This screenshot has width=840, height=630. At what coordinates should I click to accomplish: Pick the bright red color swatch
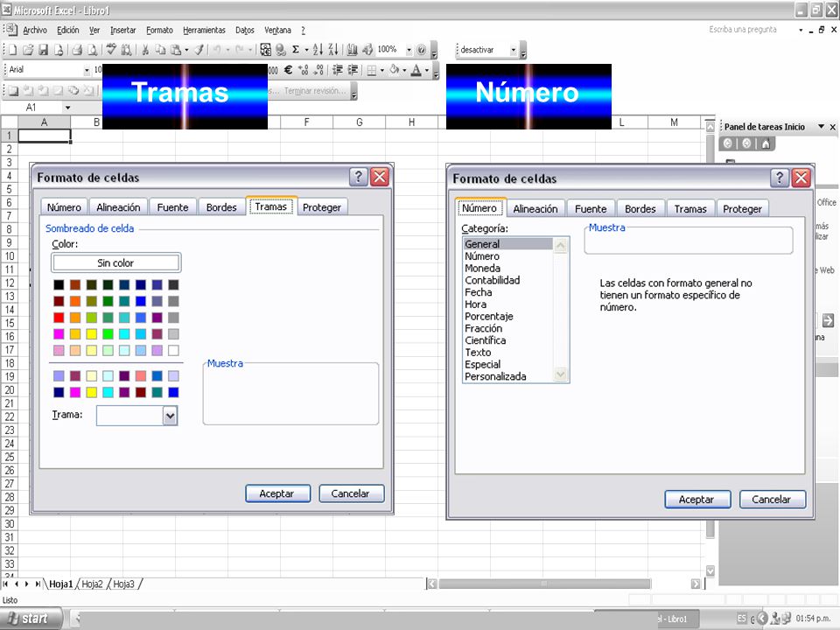click(59, 318)
